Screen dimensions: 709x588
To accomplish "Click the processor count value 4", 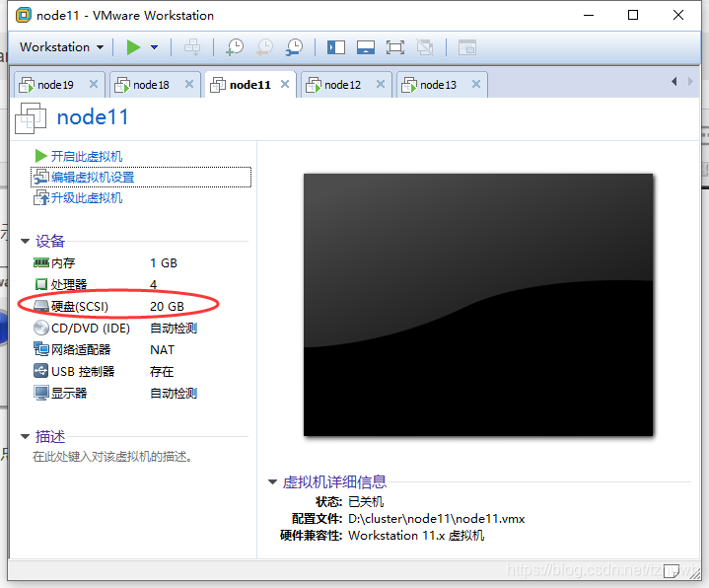I will [153, 284].
